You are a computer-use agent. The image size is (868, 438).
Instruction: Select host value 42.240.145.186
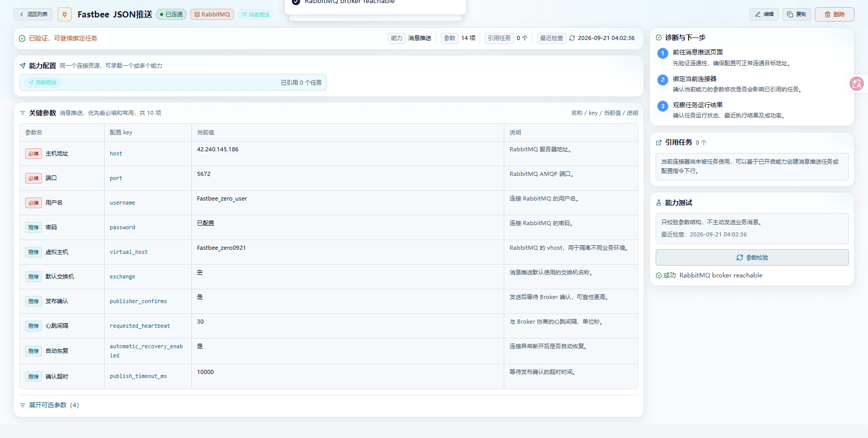click(218, 149)
